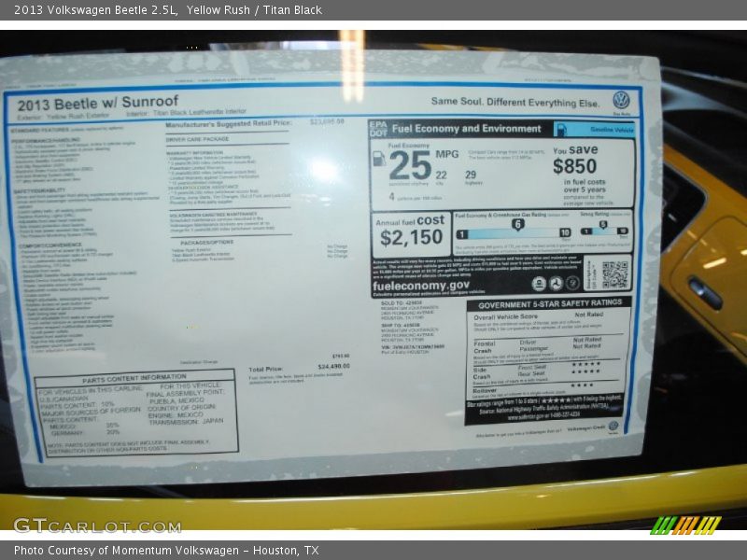The width and height of the screenshot is (747, 560).
Task: Click the annual fuel cost $2,150
Action: tap(411, 237)
